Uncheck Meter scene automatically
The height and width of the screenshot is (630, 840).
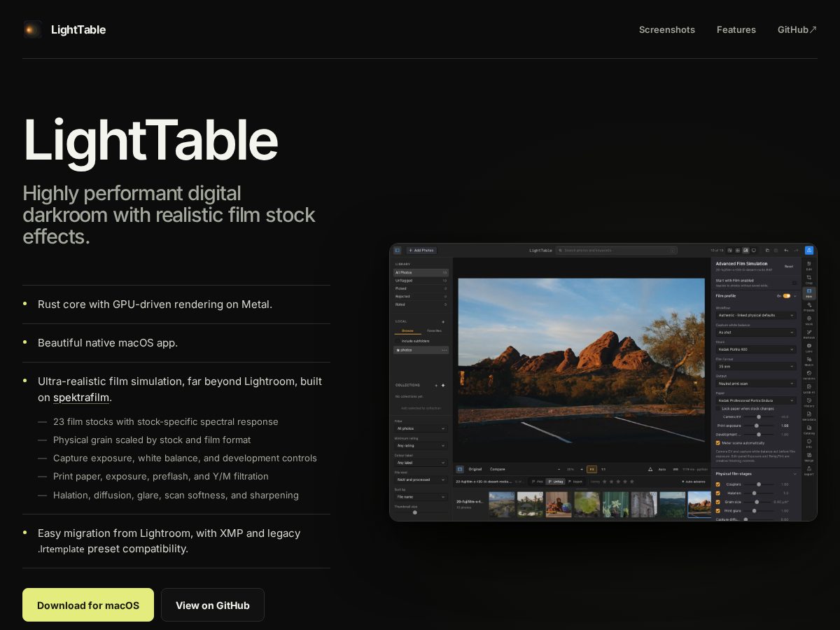[717, 443]
